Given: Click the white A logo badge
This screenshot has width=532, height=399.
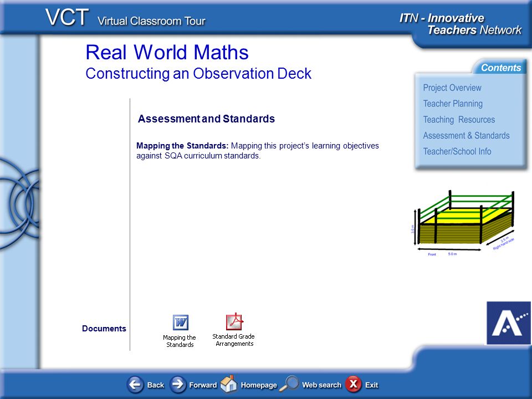Looking at the screenshot, I should 509,323.
